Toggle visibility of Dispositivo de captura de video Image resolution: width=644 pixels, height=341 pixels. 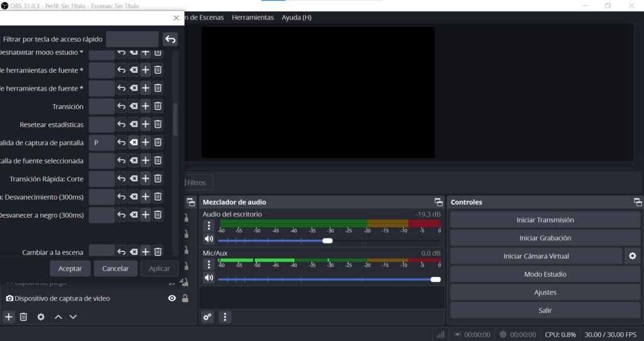pos(172,298)
